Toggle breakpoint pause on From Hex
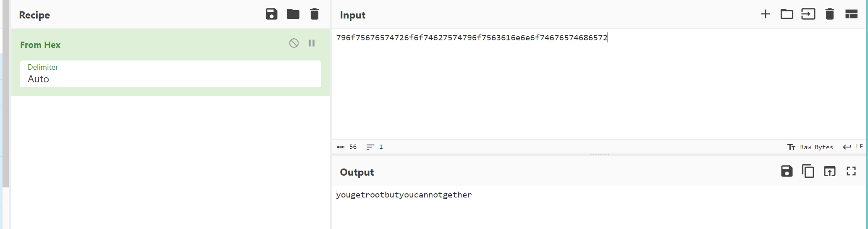This screenshot has width=868, height=229. point(312,43)
